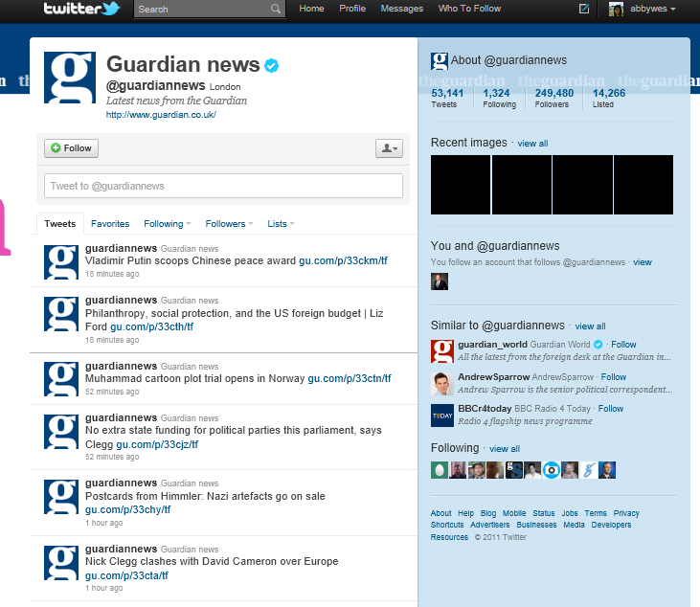
Task: Open the Privacy footer link
Action: coord(626,513)
